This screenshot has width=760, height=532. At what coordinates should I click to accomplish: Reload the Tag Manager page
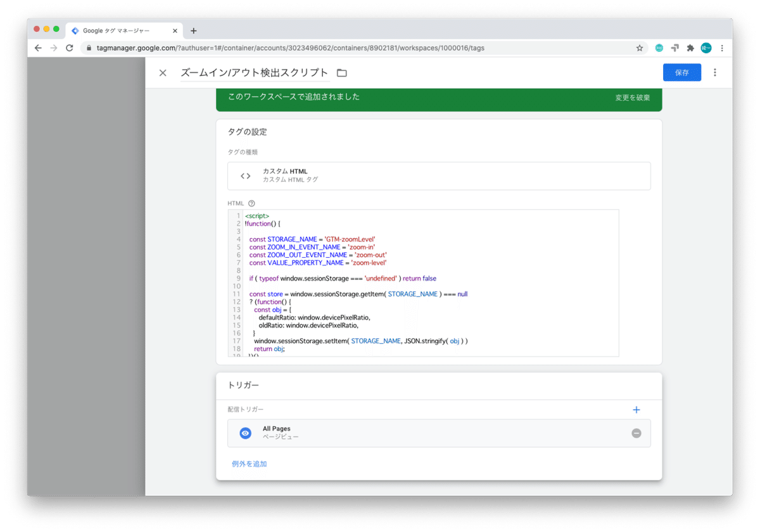tap(70, 48)
